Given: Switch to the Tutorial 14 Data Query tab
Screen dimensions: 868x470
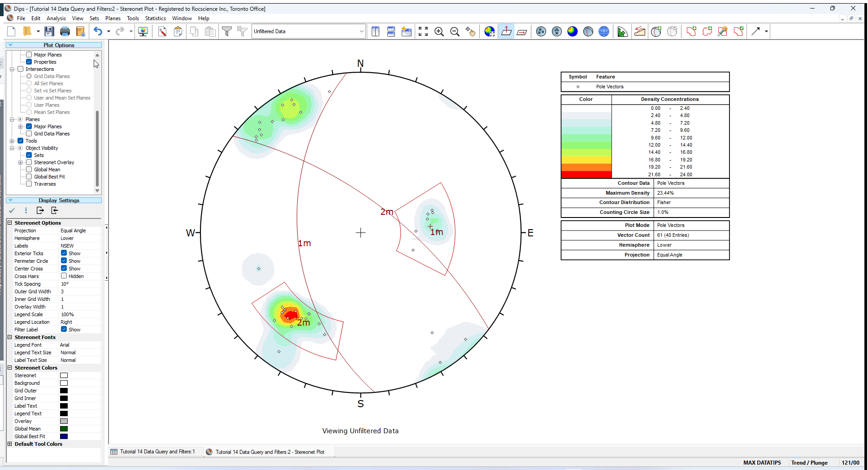Looking at the screenshot, I should tap(155, 452).
